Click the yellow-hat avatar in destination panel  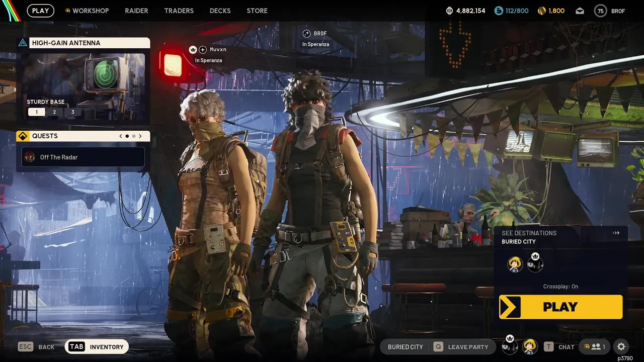coord(515,264)
